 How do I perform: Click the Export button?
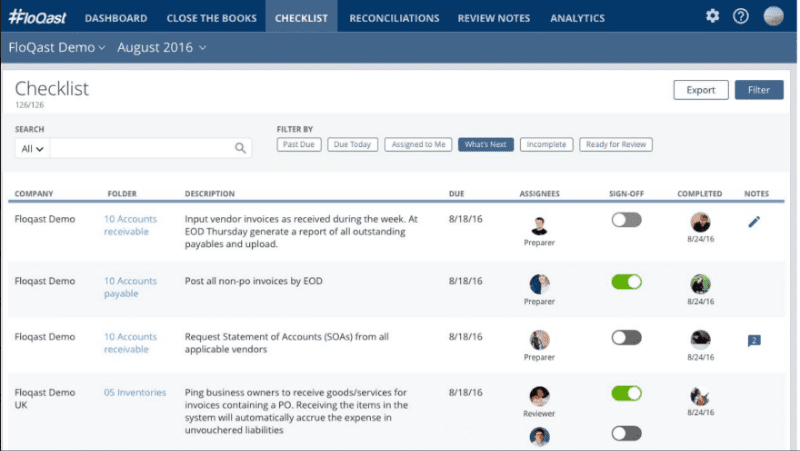tap(701, 90)
